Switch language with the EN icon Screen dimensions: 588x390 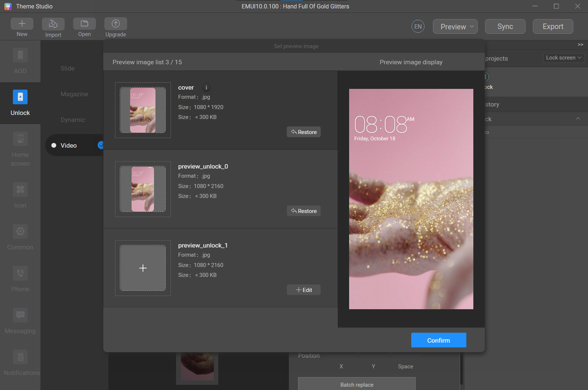click(418, 26)
